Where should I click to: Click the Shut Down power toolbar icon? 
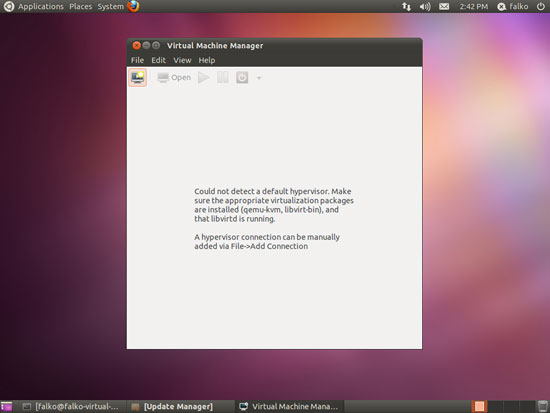[242, 78]
